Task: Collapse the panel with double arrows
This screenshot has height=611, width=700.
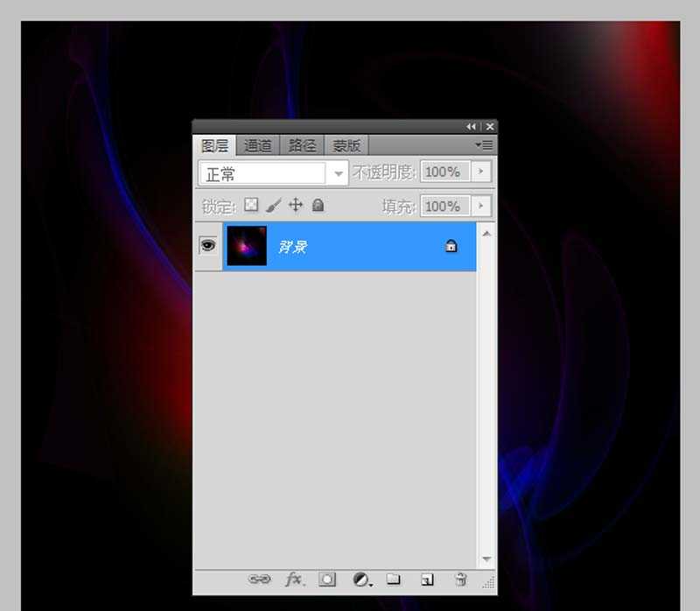Action: pyautogui.click(x=472, y=125)
